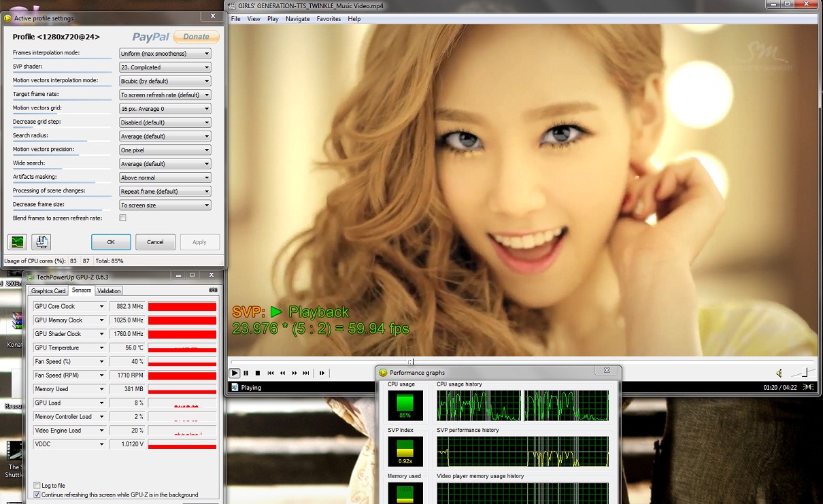This screenshot has height=504, width=823.
Task: Open the SVP shader dropdown
Action: [165, 67]
